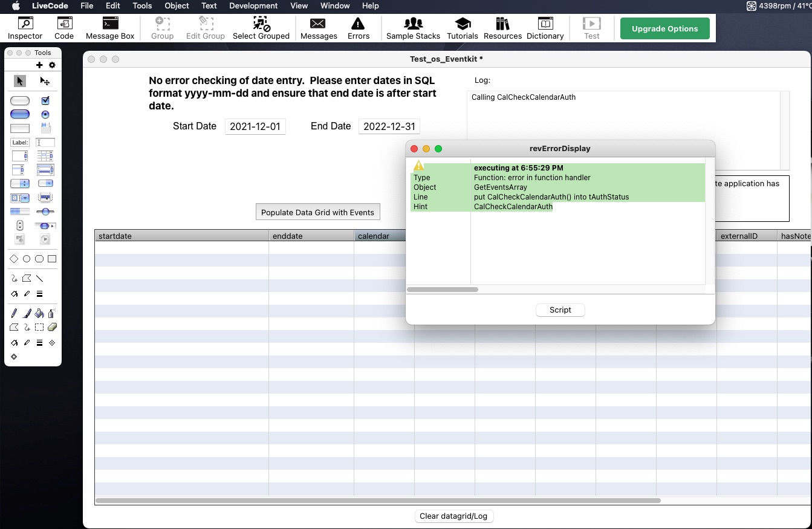Open the Inspector from the toolbar
The height and width of the screenshot is (529, 812).
tap(25, 28)
